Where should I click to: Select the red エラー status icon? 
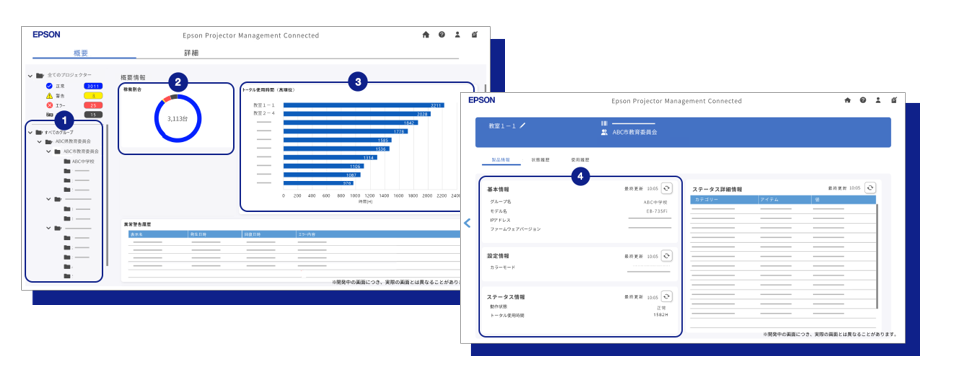coord(49,105)
